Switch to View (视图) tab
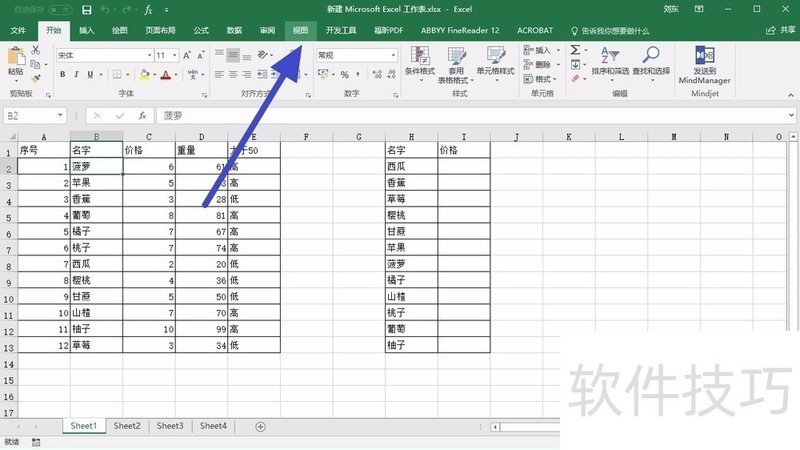This screenshot has height=450, width=800. pyautogui.click(x=301, y=31)
